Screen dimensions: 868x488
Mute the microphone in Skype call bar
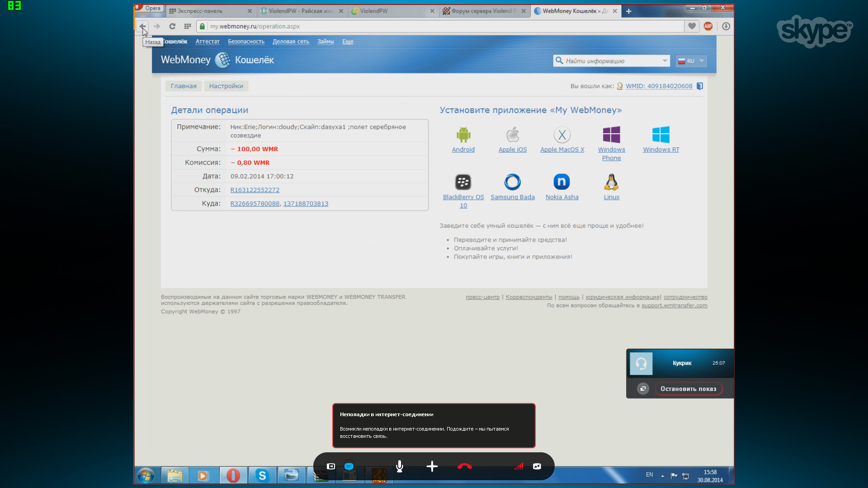[x=400, y=466]
